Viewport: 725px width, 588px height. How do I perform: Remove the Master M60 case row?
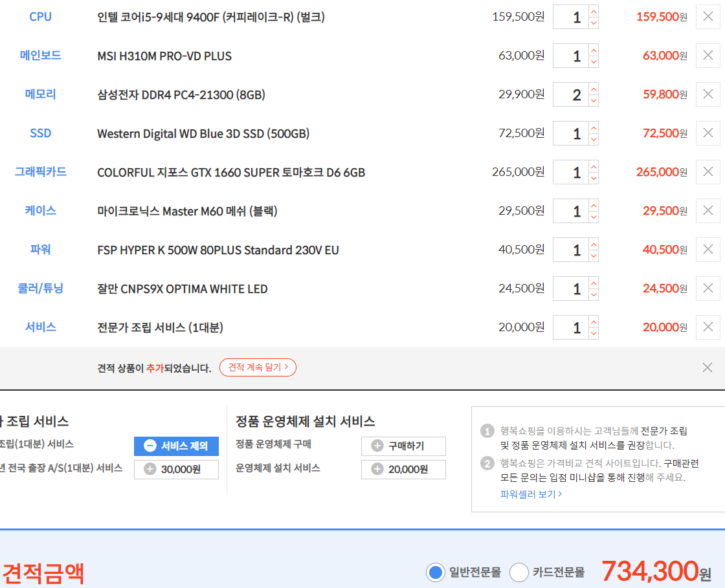(708, 211)
